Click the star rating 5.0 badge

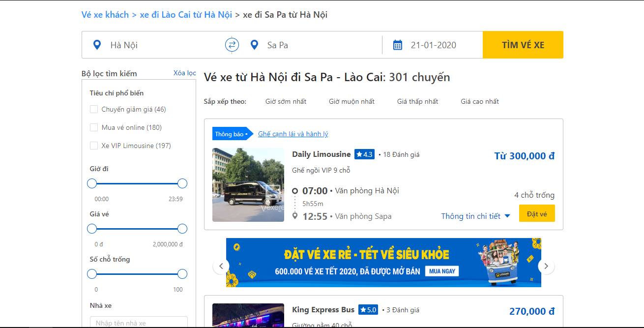[x=368, y=310]
